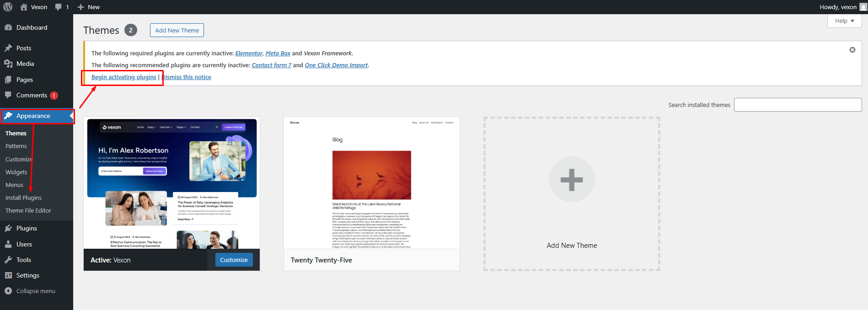Click the Add New Theme button
This screenshot has height=310, width=868.
[177, 30]
